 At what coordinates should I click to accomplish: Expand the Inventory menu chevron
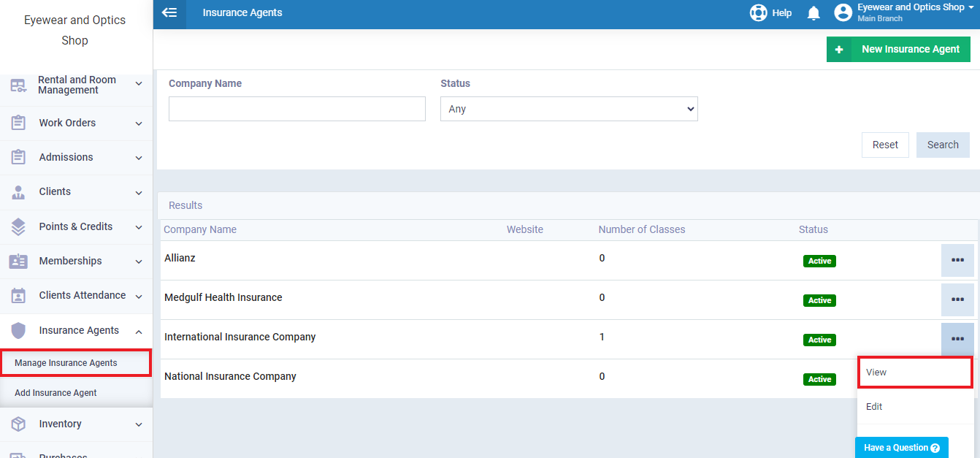coord(139,424)
